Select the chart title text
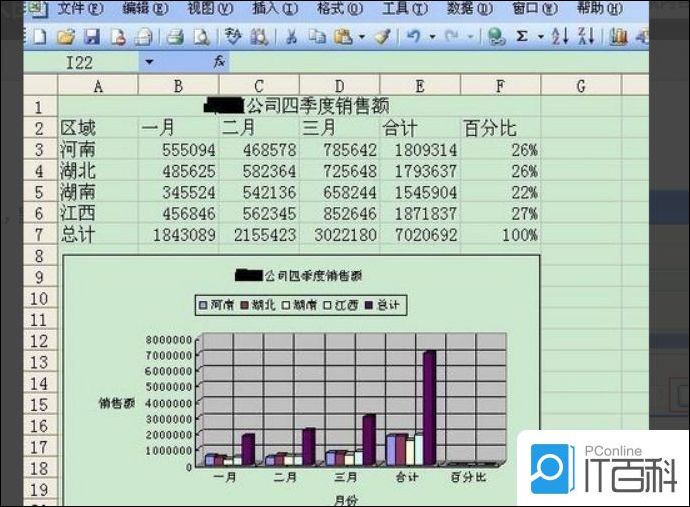 pyautogui.click(x=299, y=276)
